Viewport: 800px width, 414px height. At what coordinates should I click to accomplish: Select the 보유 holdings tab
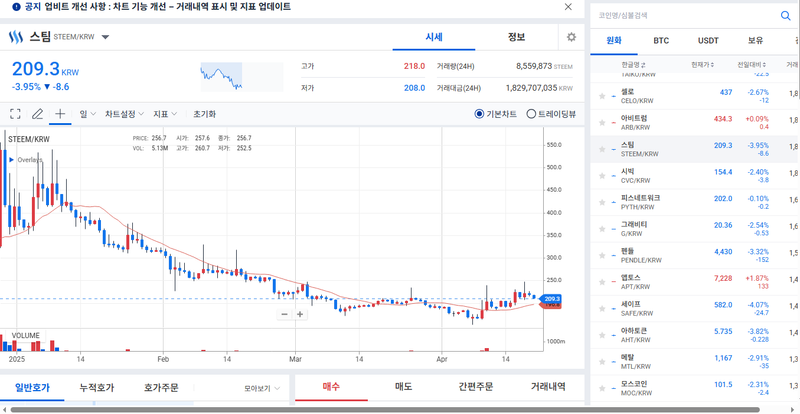point(756,41)
